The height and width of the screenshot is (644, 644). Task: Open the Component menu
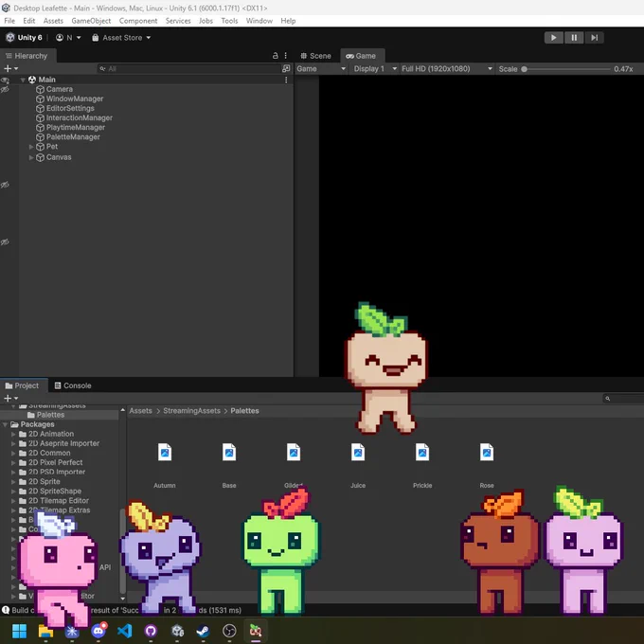pos(138,21)
